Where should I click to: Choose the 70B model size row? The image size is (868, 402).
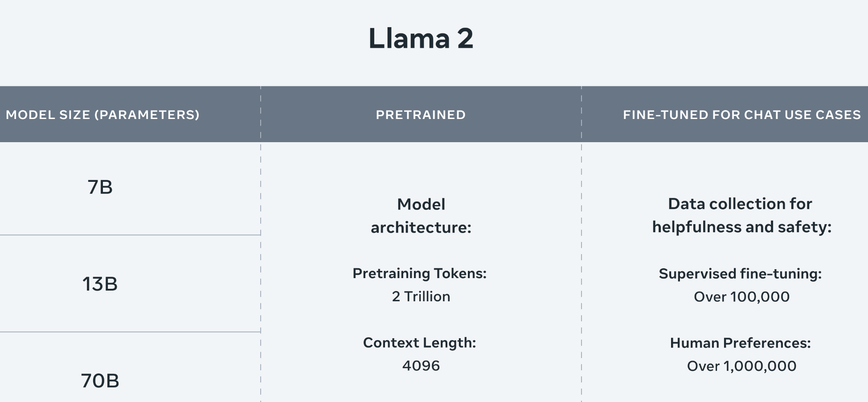click(100, 381)
